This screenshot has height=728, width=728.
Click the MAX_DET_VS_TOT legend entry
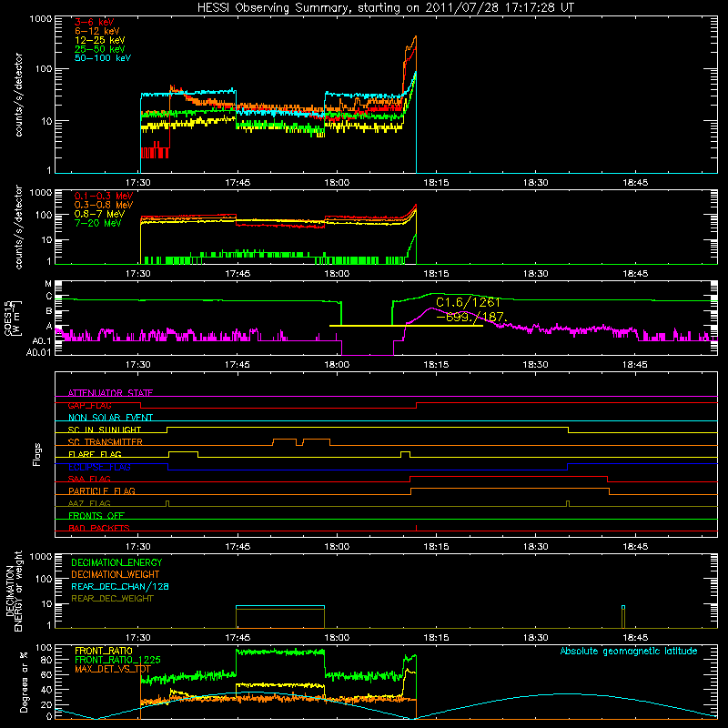tap(113, 669)
